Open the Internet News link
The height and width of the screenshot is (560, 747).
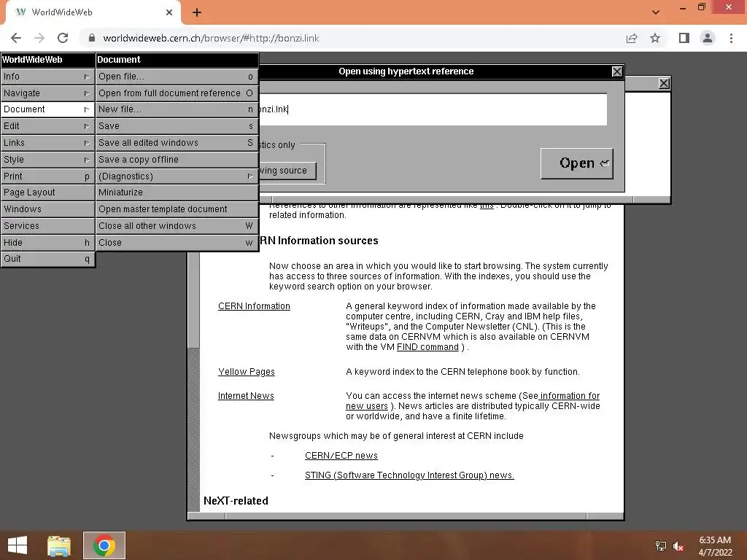coord(246,396)
